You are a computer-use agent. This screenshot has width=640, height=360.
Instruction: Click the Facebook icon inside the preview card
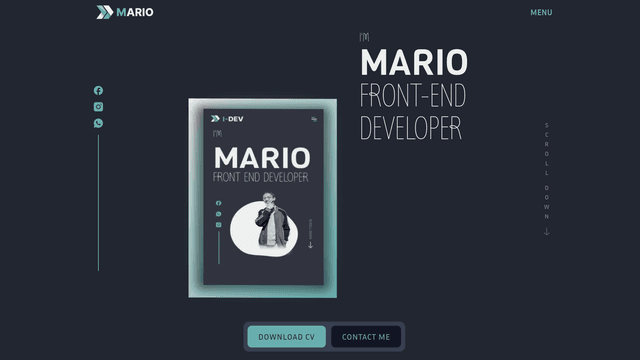pyautogui.click(x=219, y=203)
